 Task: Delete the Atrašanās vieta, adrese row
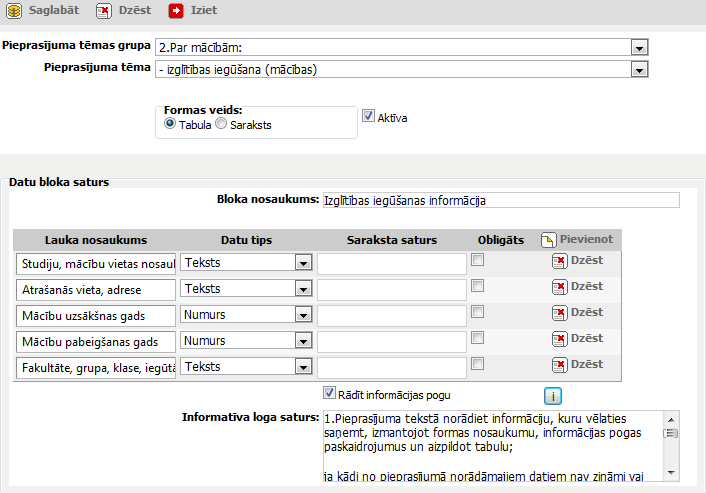click(560, 287)
